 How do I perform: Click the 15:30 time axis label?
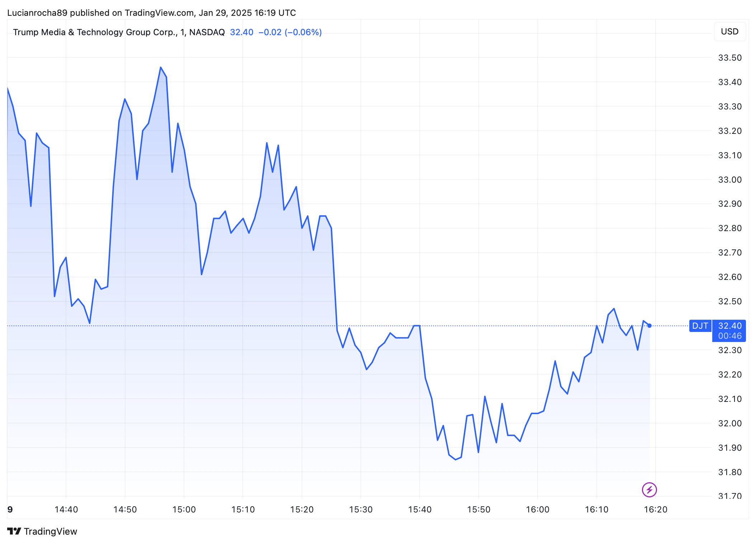click(x=361, y=510)
